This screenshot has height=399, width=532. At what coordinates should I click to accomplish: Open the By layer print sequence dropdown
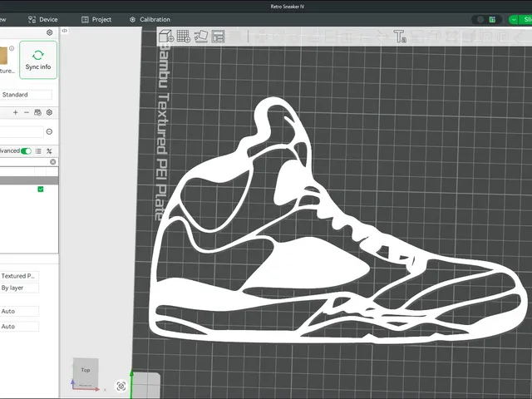click(x=19, y=288)
